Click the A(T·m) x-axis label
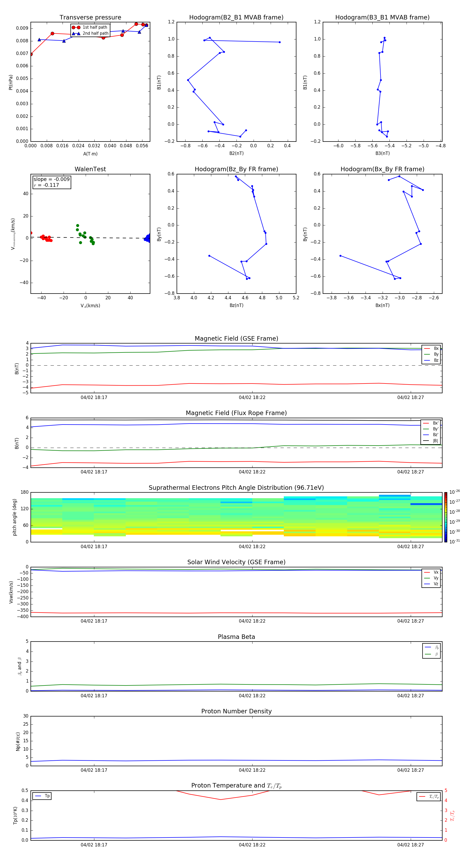This screenshot has width=473, height=868. click(90, 154)
